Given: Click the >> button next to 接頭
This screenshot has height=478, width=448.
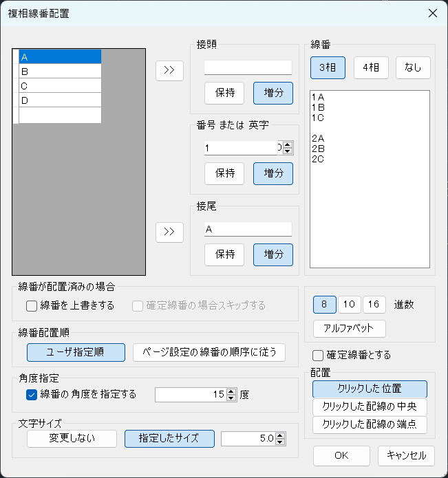Looking at the screenshot, I should pos(169,71).
